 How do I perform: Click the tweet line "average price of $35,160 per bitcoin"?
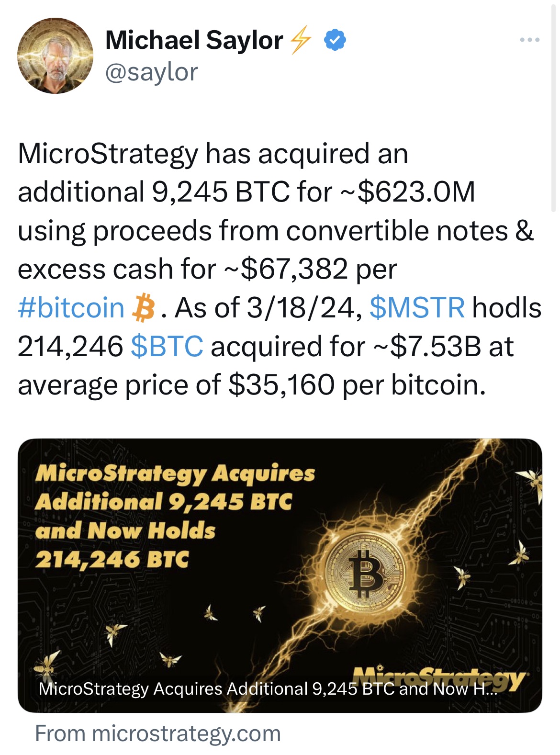(x=251, y=385)
